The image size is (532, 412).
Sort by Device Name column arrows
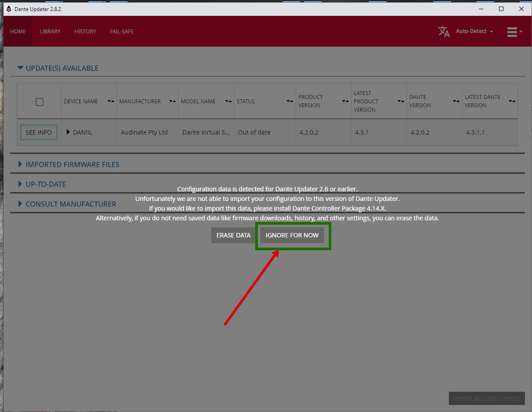click(x=111, y=101)
